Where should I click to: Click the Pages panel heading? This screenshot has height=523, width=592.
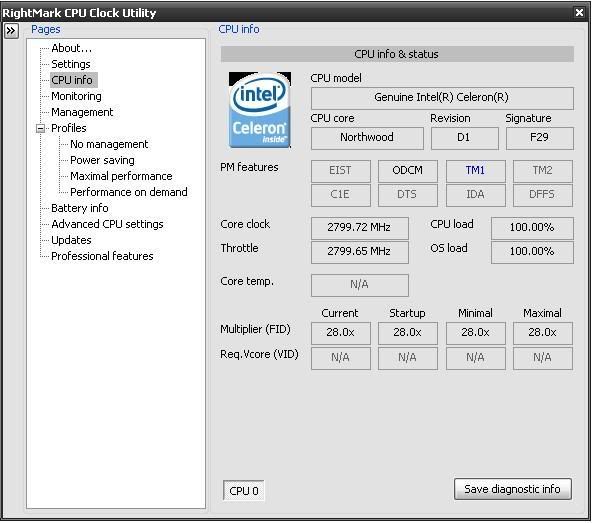coord(46,29)
